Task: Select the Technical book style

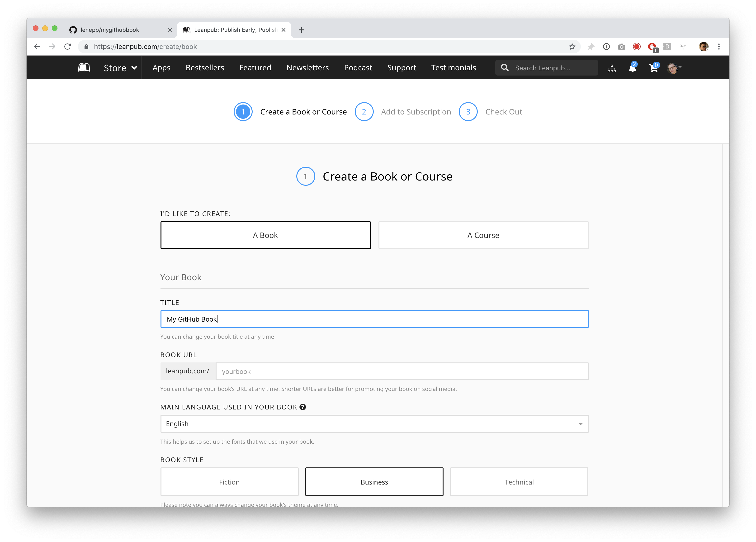Action: [x=519, y=482]
